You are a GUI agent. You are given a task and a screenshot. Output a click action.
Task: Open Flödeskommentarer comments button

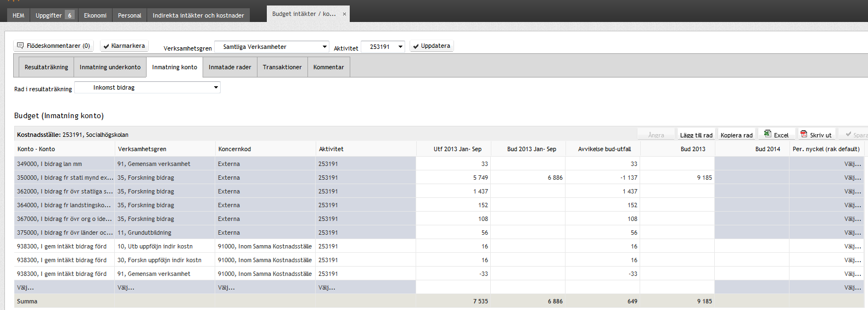(x=53, y=46)
